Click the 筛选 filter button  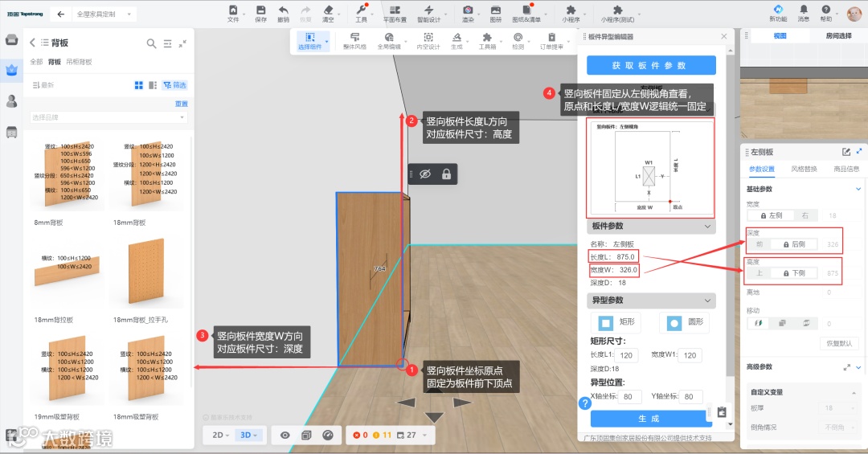pos(175,85)
